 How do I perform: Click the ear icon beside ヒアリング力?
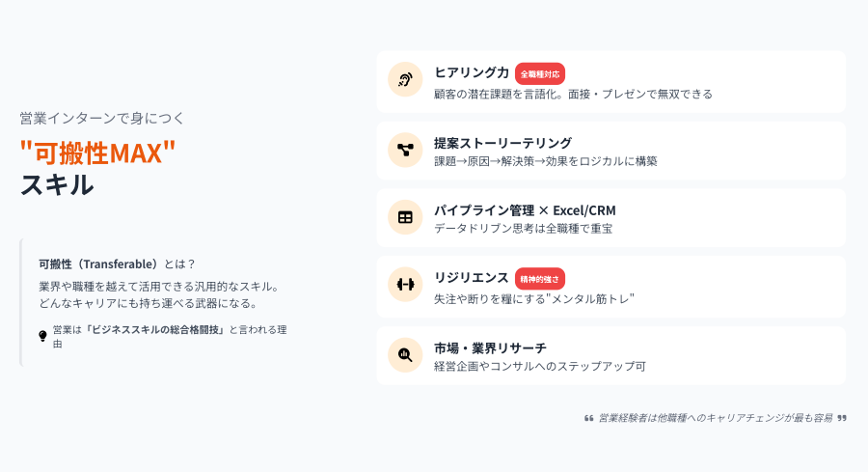point(405,80)
